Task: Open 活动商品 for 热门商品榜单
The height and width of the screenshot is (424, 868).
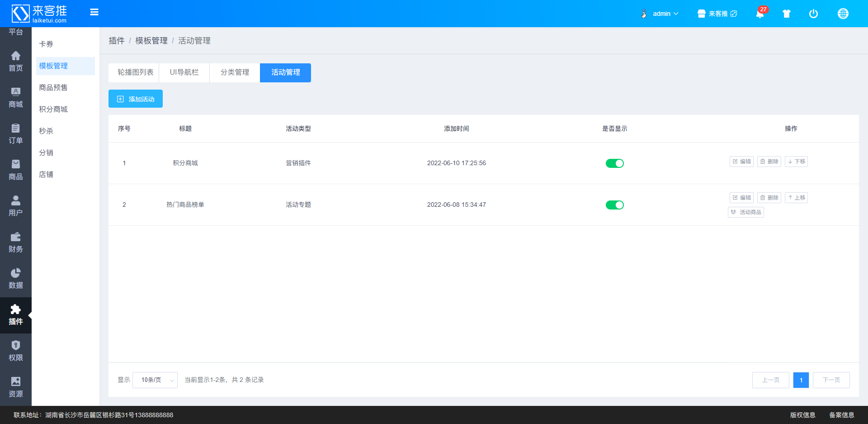Action: [746, 212]
